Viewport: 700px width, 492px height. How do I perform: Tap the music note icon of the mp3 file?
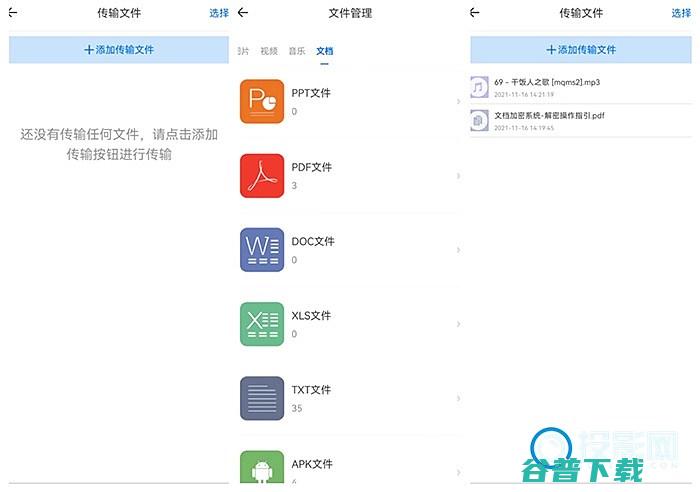(x=479, y=87)
